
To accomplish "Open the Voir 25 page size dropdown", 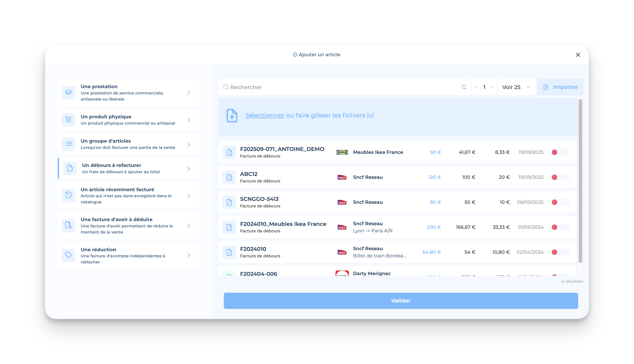I will pyautogui.click(x=516, y=87).
